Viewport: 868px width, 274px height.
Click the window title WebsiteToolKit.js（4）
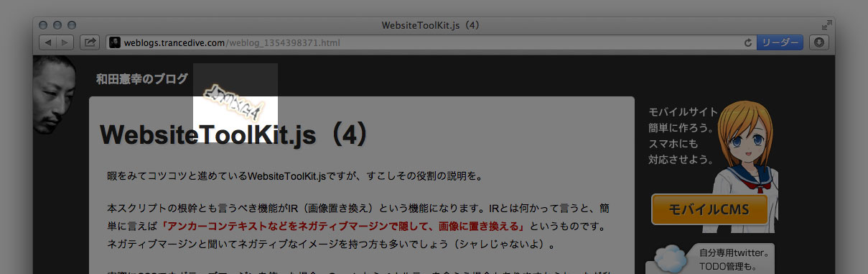pos(431,25)
